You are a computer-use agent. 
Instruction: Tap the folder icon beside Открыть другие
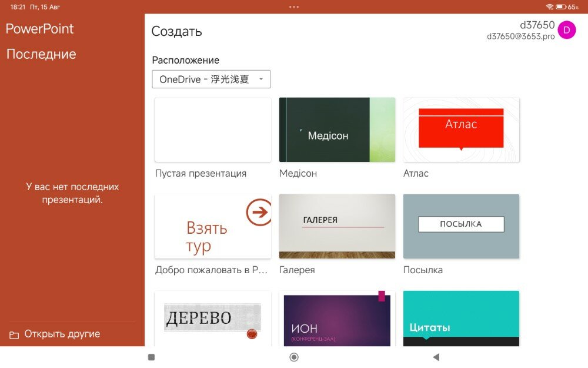click(14, 335)
